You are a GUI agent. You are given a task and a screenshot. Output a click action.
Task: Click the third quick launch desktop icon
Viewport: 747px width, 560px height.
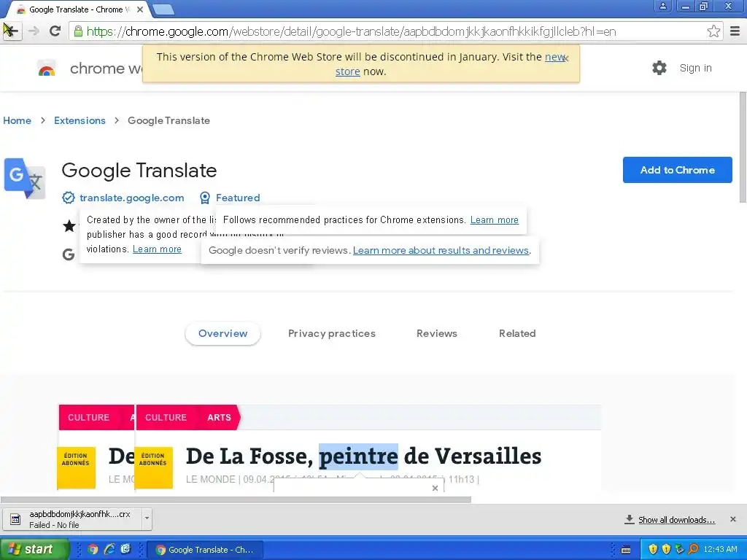click(x=125, y=550)
